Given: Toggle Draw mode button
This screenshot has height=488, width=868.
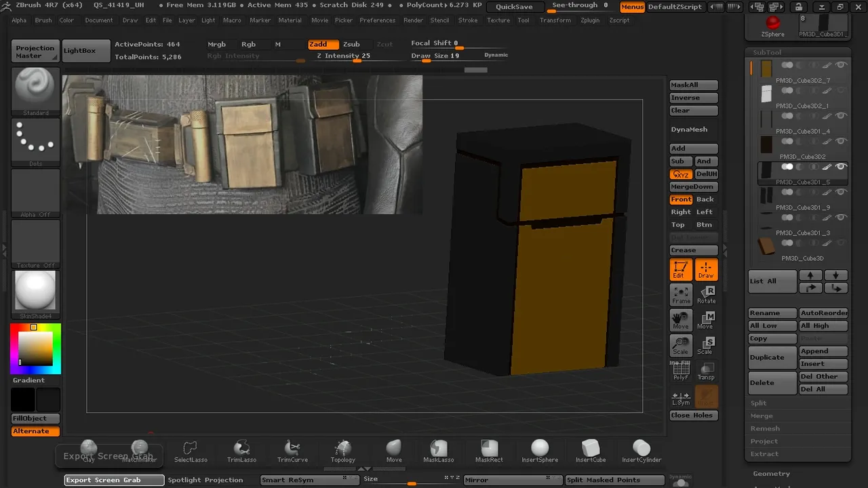Looking at the screenshot, I should coord(706,270).
